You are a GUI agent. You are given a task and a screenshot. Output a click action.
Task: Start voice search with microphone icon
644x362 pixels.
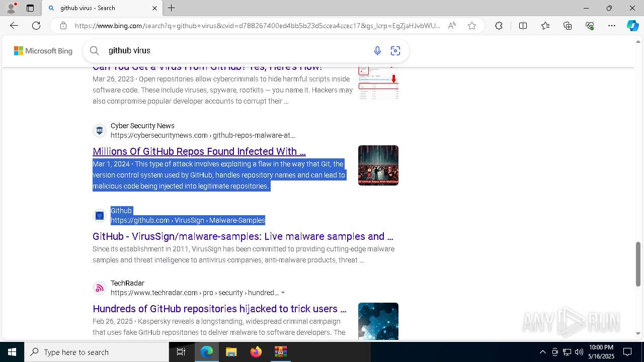coord(377,50)
